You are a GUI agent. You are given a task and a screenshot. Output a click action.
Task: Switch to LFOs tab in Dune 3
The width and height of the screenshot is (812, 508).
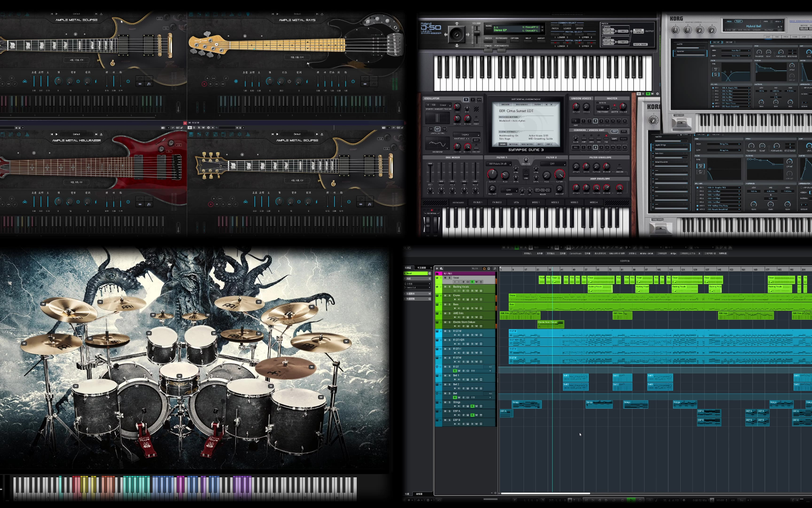click(x=516, y=202)
